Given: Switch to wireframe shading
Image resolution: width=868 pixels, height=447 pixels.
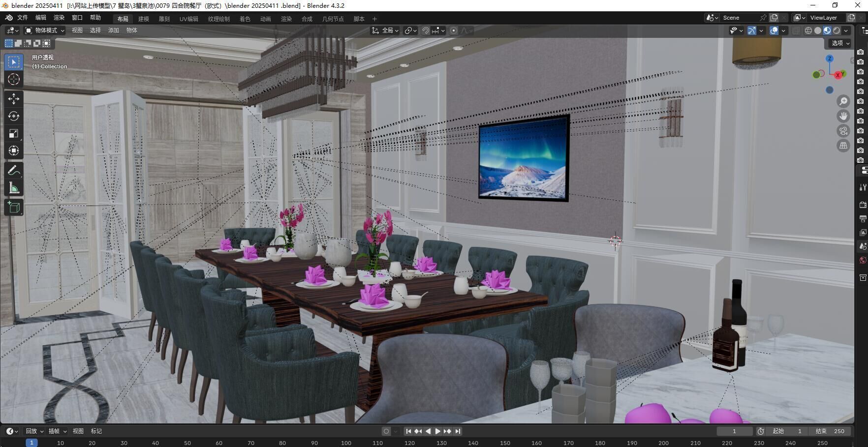Looking at the screenshot, I should click(x=808, y=30).
